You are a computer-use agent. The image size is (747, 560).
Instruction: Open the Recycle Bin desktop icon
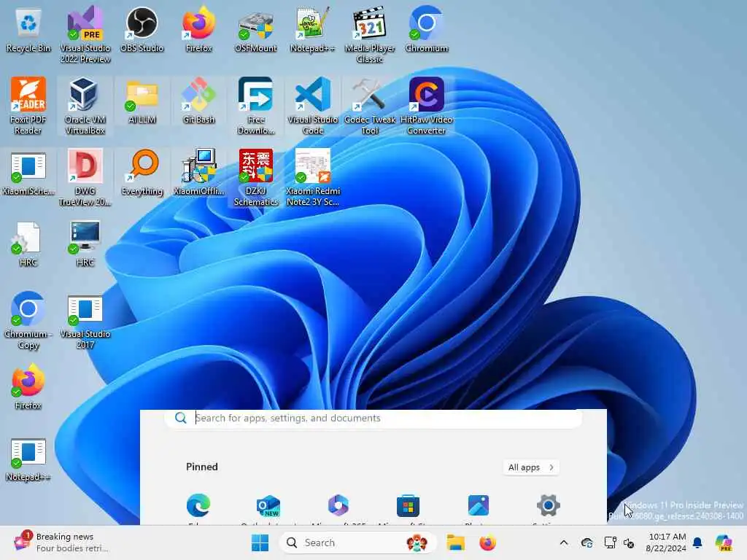click(28, 29)
